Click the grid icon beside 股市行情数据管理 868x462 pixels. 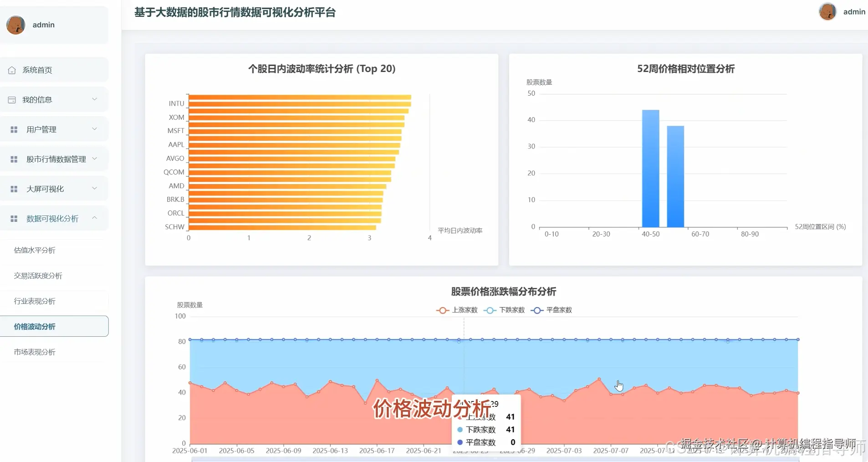pyautogui.click(x=14, y=159)
